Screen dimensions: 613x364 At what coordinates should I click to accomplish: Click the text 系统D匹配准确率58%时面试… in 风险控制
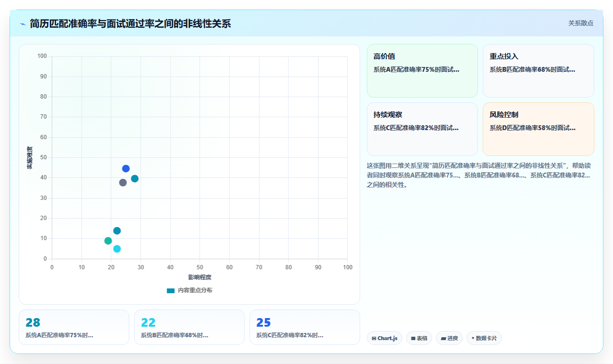[533, 128]
